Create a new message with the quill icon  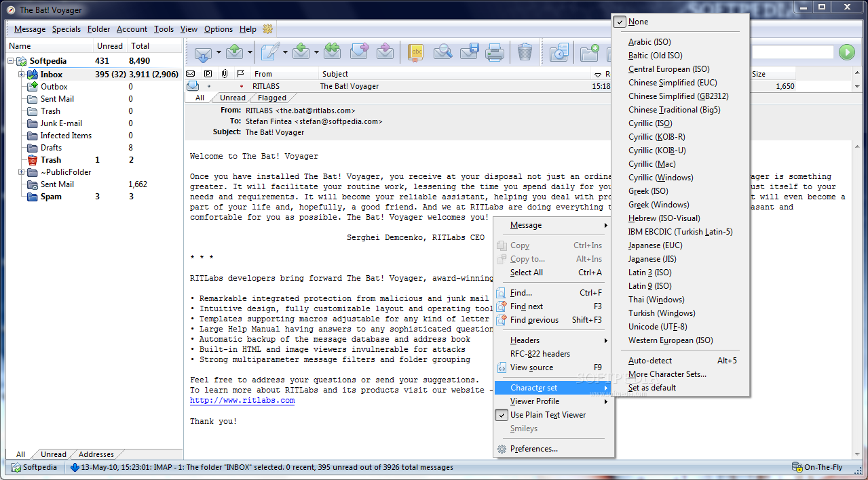(269, 52)
